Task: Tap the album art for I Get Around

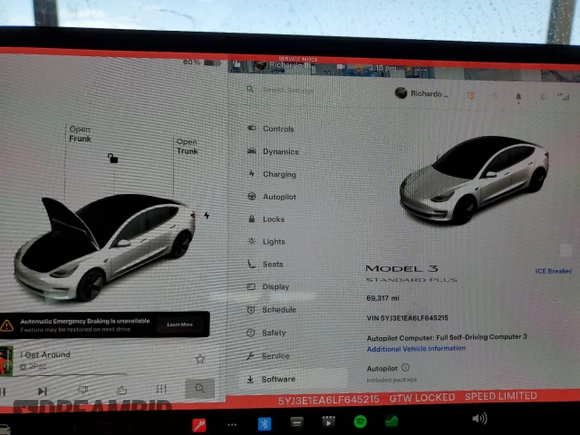Action: pyautogui.click(x=6, y=361)
